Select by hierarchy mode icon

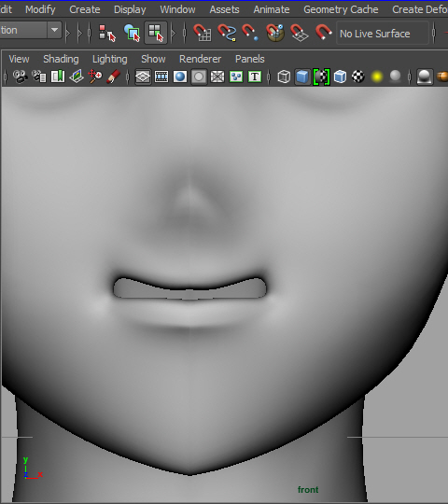[x=106, y=33]
